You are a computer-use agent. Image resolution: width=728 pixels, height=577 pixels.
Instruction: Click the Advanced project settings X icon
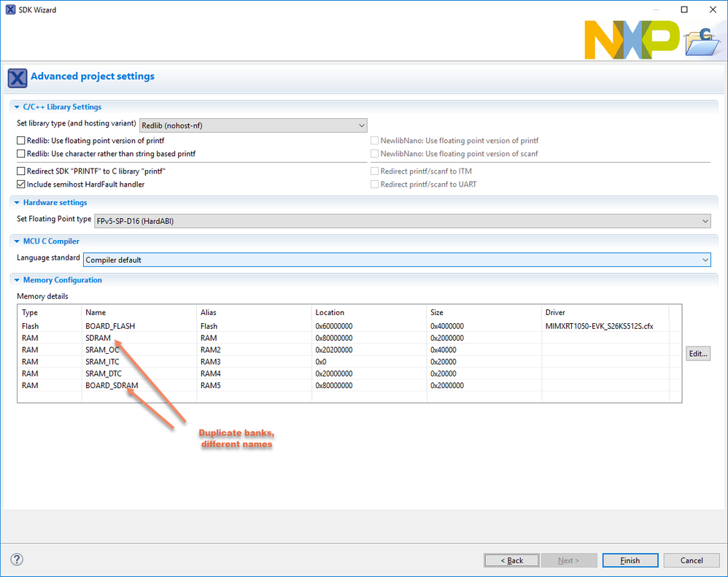tap(18, 78)
